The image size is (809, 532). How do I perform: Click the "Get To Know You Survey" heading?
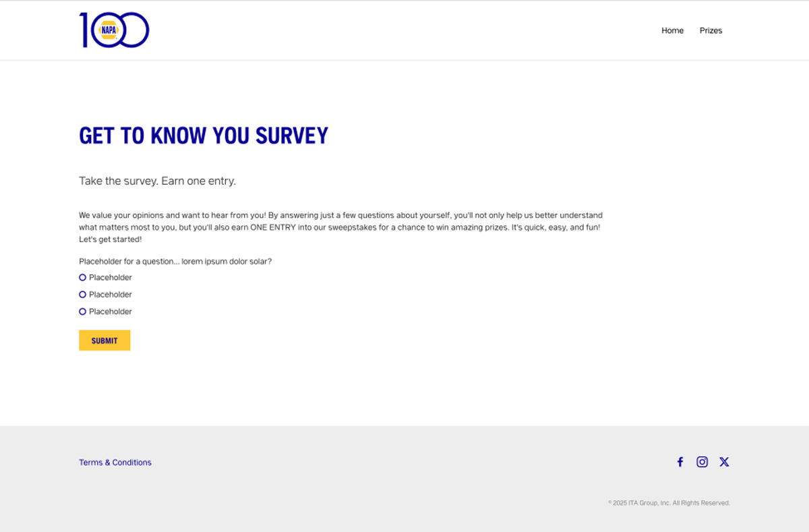tap(204, 136)
